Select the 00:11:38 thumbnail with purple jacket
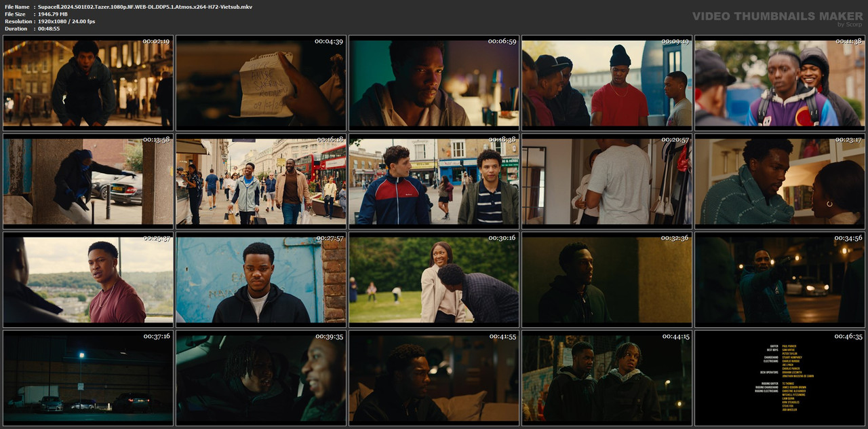Viewport: 868px width, 429px height. click(780, 83)
